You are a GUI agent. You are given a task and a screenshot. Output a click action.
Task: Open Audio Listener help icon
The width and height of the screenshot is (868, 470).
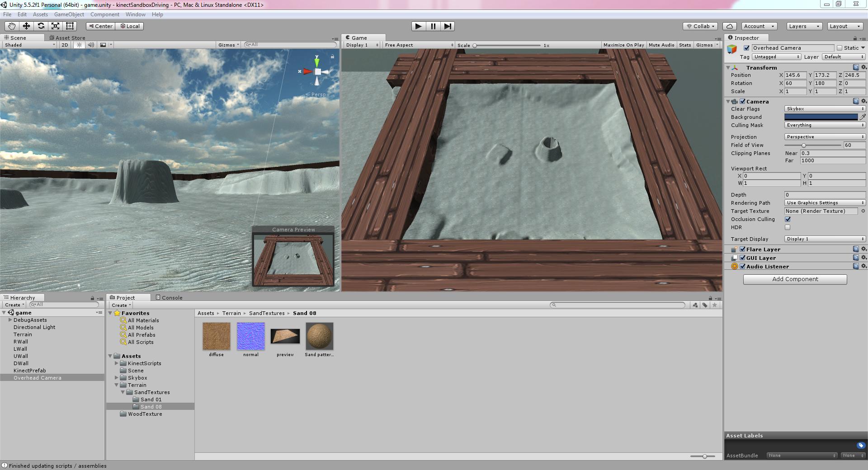click(x=856, y=266)
